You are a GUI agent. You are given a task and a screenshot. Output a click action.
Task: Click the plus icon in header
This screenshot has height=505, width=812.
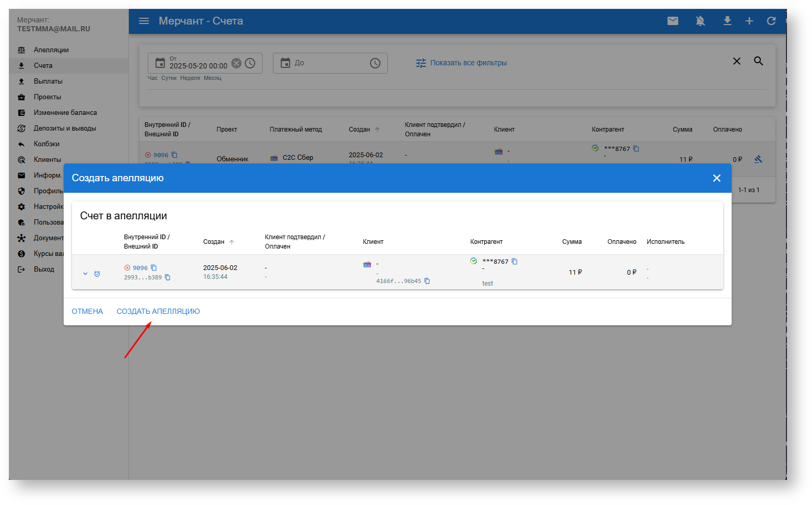(749, 21)
